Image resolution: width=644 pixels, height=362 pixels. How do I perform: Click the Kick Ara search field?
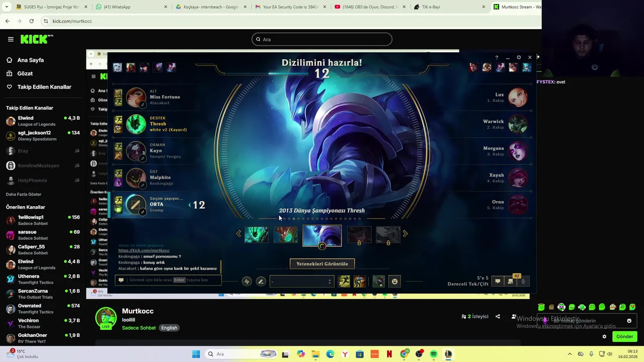pos(322,39)
